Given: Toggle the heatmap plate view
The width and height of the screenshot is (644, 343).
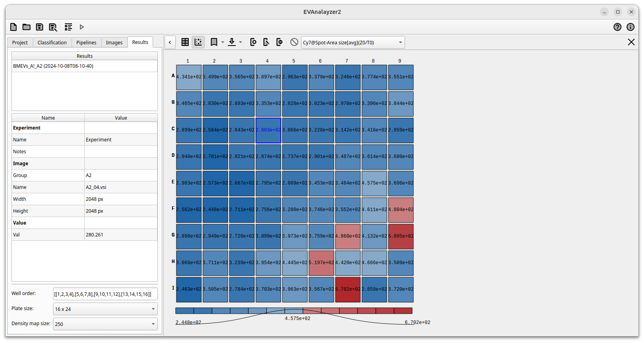Looking at the screenshot, I should click(x=198, y=42).
